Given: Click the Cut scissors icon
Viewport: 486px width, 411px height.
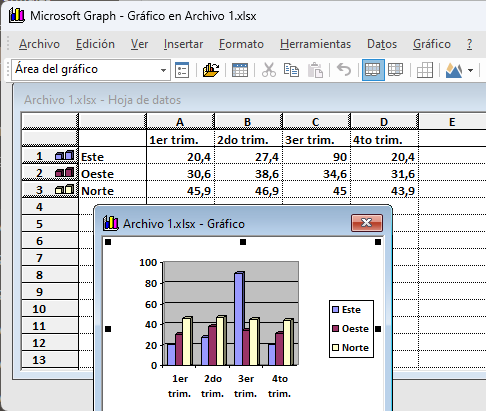Looking at the screenshot, I should click(x=269, y=70).
